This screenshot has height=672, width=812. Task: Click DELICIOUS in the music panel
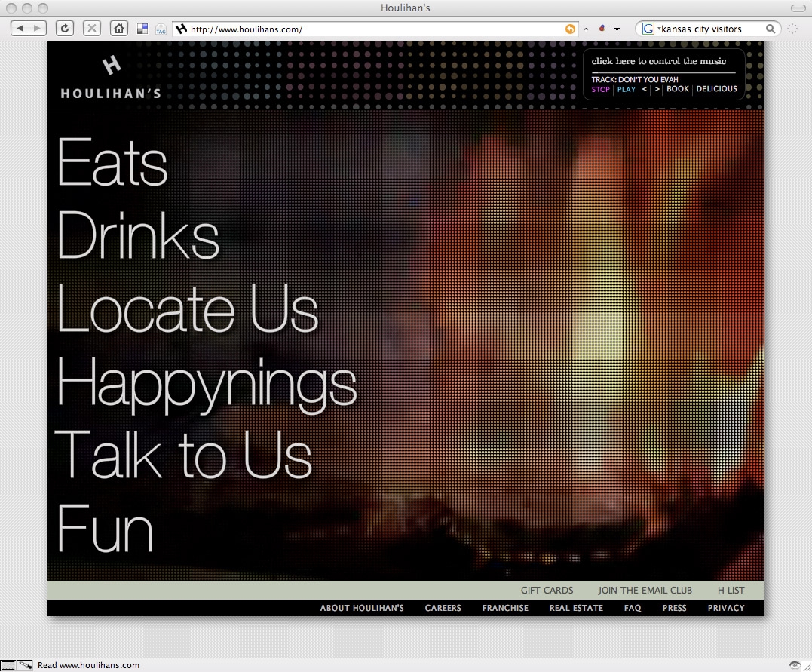pos(717,88)
